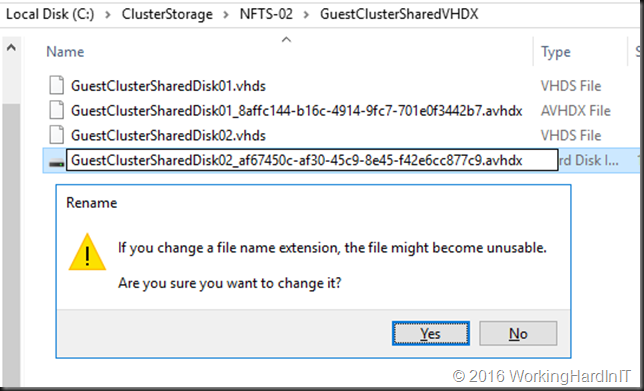Click the filename rename text box
This screenshot has height=391, width=644.
(x=312, y=161)
